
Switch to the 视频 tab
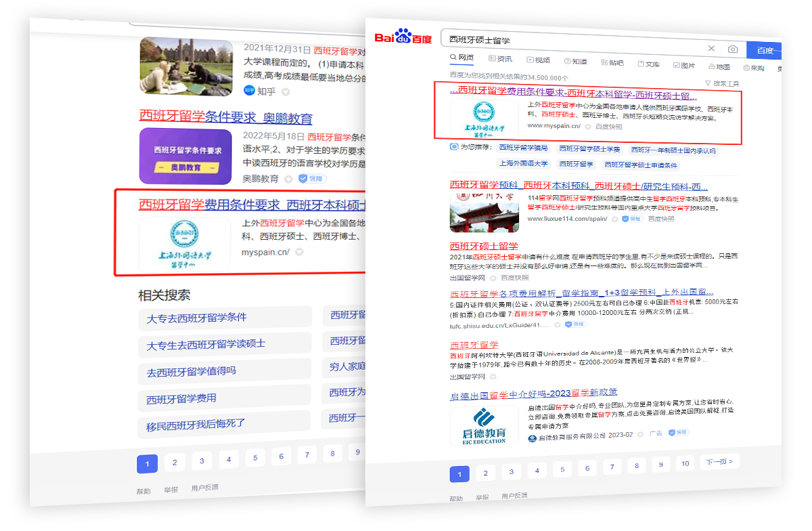[538, 60]
